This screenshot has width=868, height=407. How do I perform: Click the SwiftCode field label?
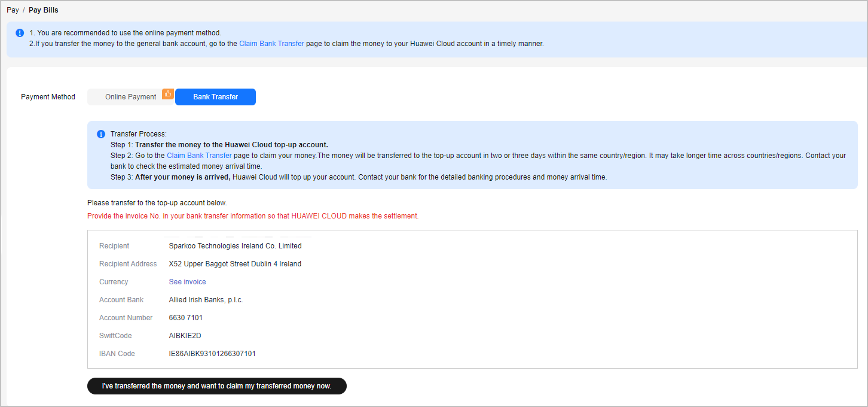click(115, 336)
